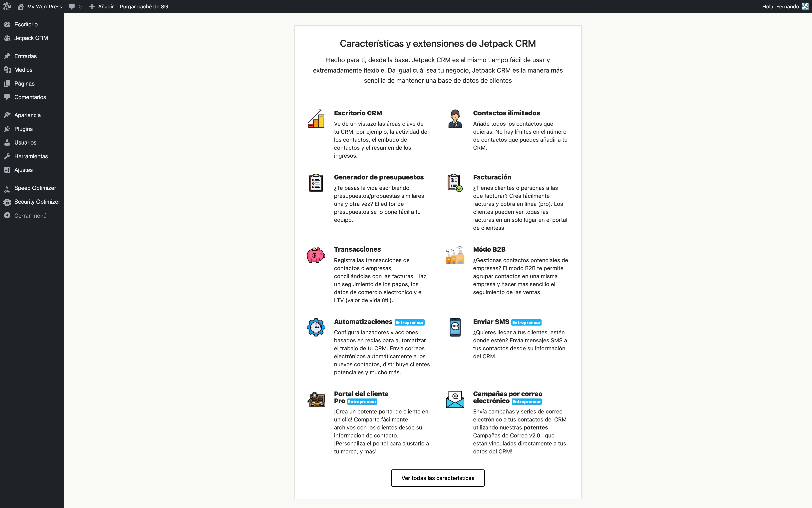Image resolution: width=812 pixels, height=508 pixels.
Task: Click the Contactos ilimitados businessman icon
Action: 455,119
